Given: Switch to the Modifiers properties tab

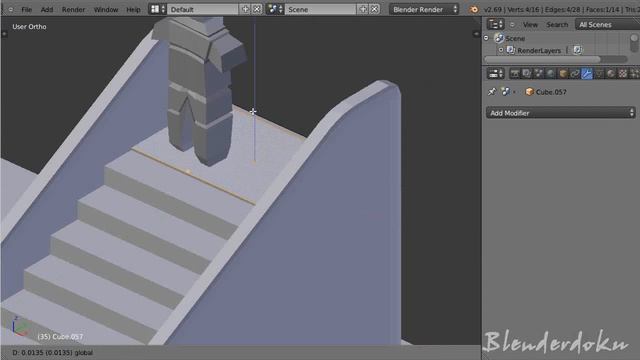Looking at the screenshot, I should click(x=587, y=73).
